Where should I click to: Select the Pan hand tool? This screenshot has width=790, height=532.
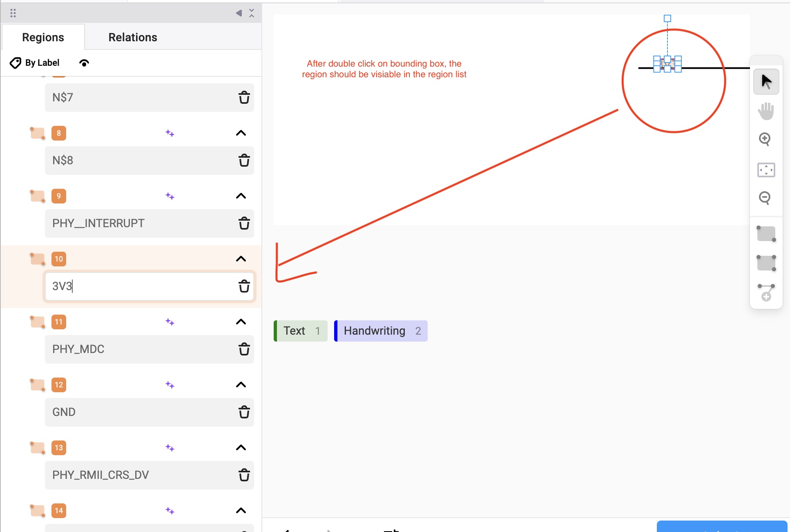[766, 111]
